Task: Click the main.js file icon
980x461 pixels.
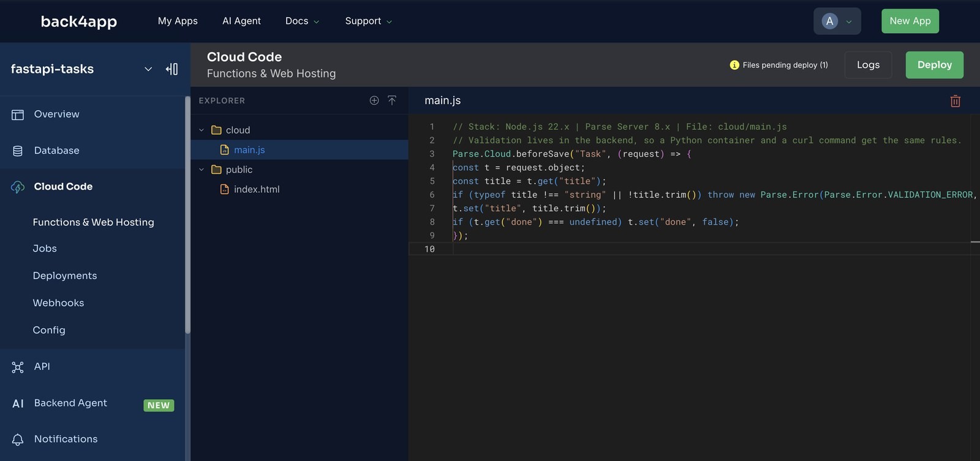Action: pyautogui.click(x=225, y=150)
